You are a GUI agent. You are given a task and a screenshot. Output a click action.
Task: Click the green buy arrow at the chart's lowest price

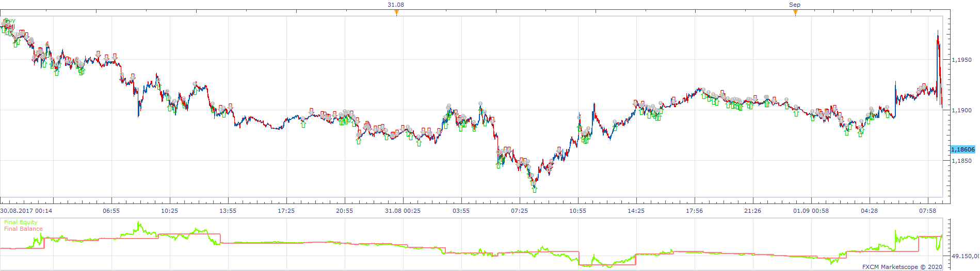(x=535, y=190)
